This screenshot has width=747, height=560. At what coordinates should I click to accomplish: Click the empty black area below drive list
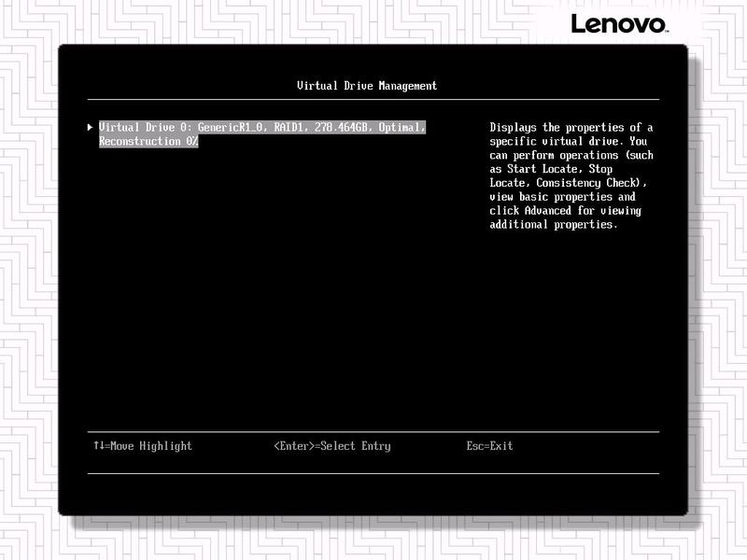click(x=280, y=299)
